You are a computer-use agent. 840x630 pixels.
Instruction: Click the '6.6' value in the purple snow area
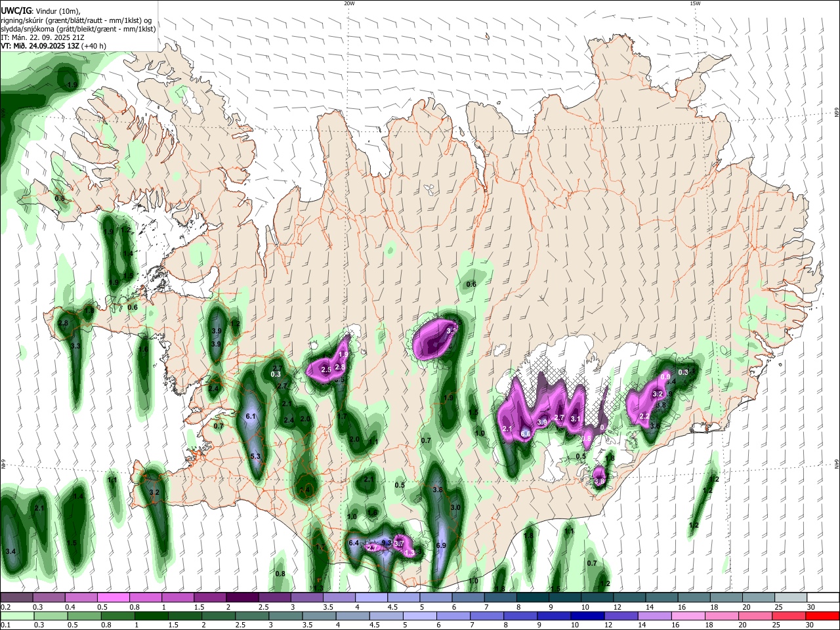[x=526, y=434]
